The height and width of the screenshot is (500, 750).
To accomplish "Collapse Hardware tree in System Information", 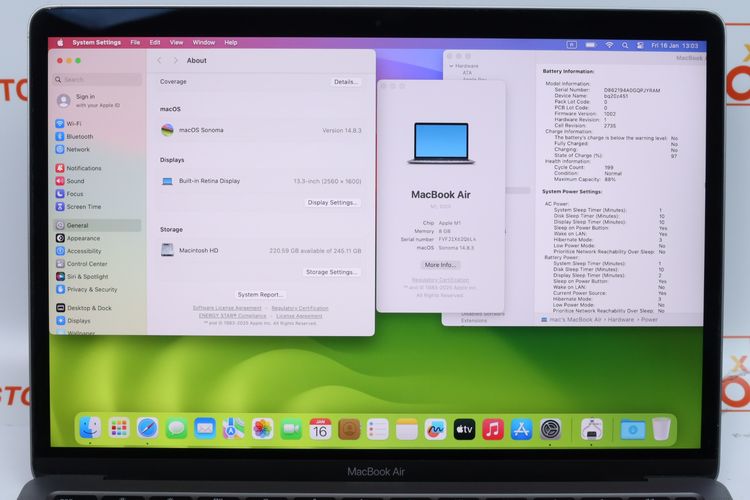I will tap(451, 66).
